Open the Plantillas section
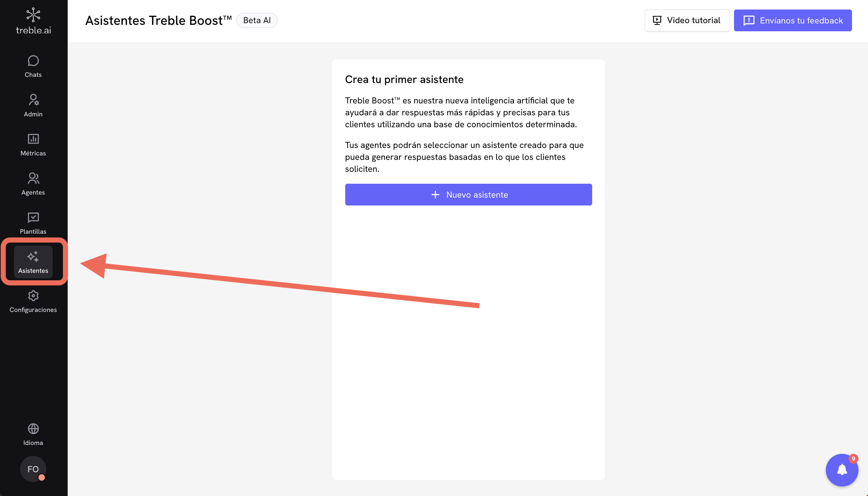Screen dimensions: 868x496 point(33,223)
